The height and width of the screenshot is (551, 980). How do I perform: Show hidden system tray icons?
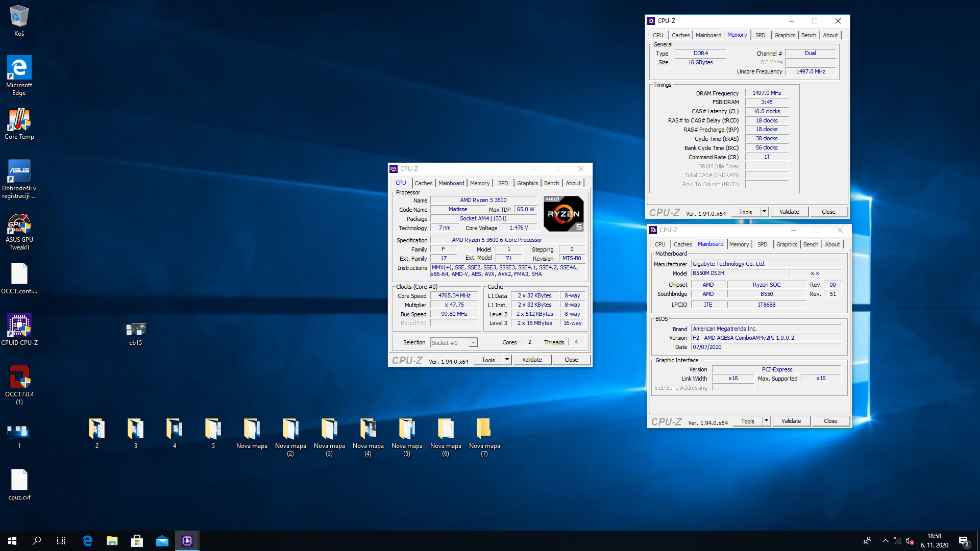click(x=885, y=541)
